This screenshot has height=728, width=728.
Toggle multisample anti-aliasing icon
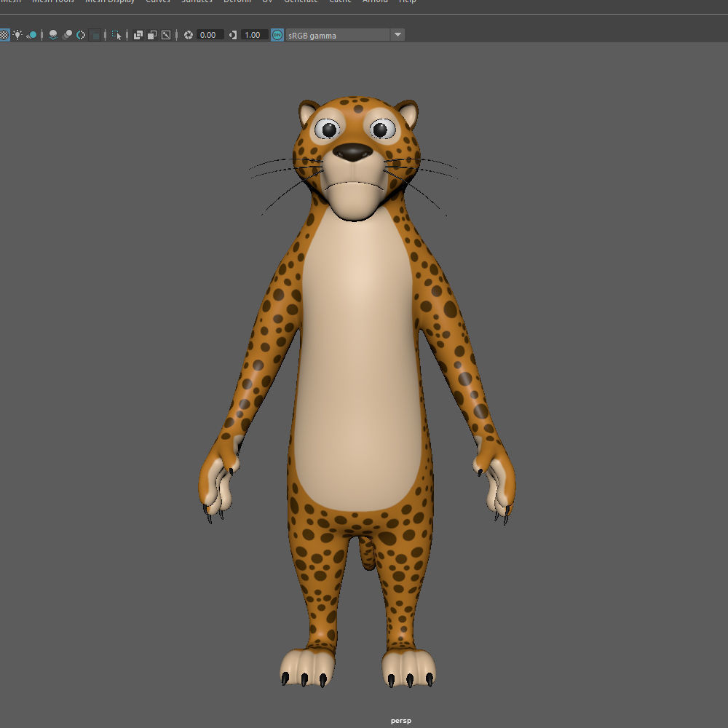click(81, 35)
